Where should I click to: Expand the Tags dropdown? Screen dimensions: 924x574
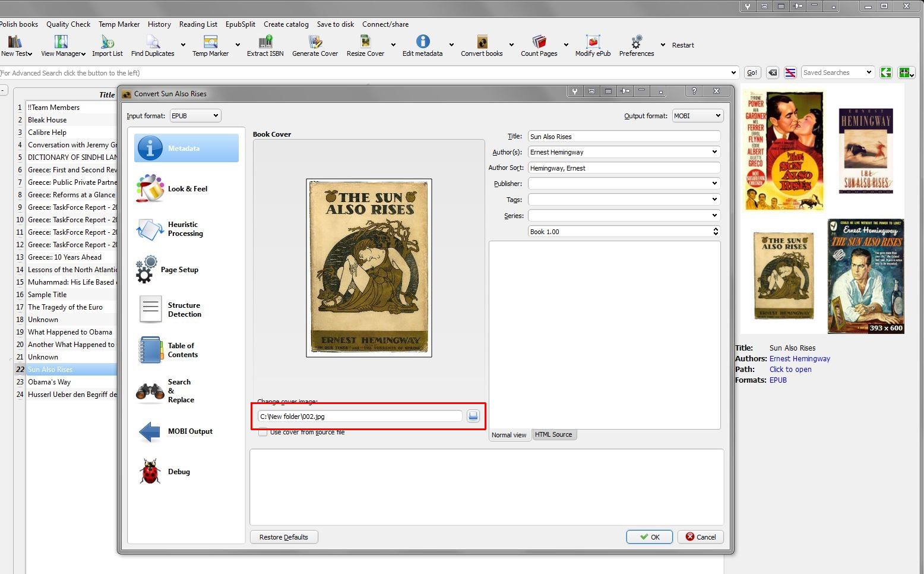[x=714, y=200]
